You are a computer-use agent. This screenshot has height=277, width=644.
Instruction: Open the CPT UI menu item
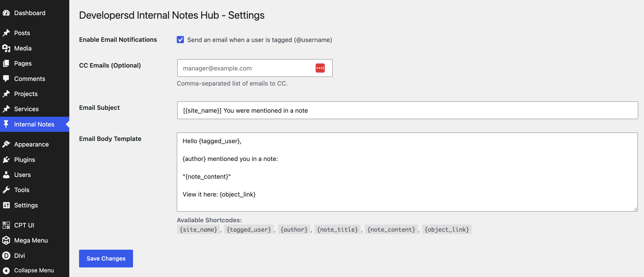point(34,225)
